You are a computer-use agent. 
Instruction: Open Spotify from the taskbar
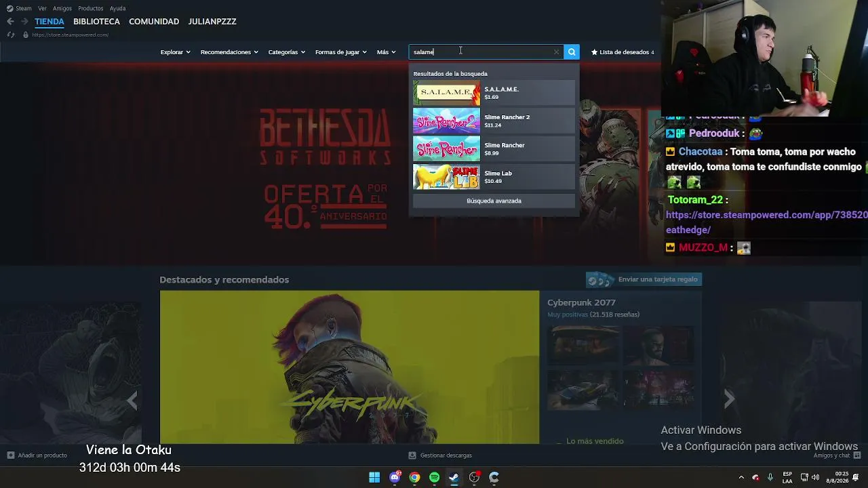(x=434, y=477)
